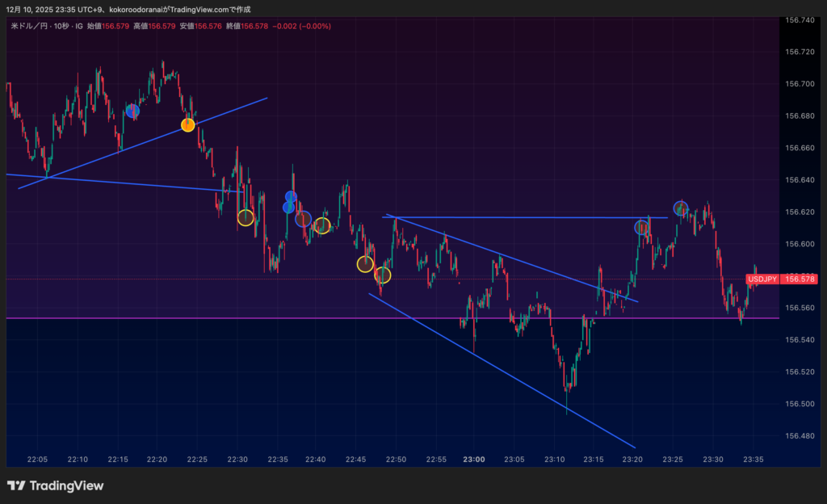Click the TradingView logo at bottom left
The image size is (827, 504).
tap(55, 485)
